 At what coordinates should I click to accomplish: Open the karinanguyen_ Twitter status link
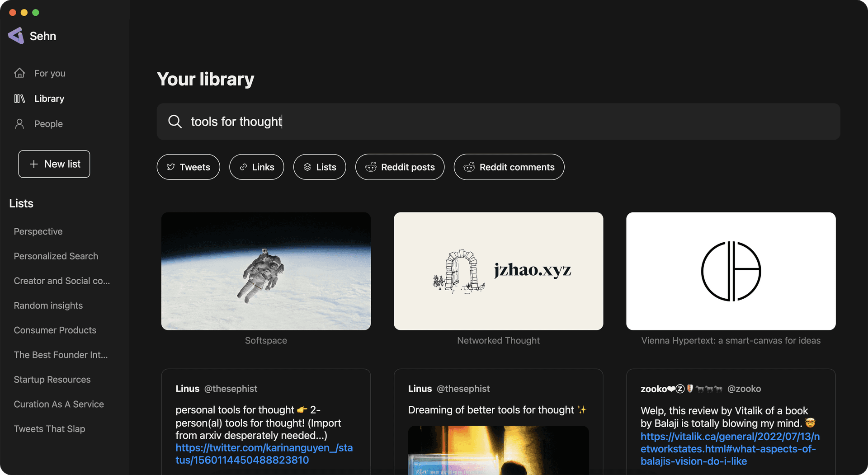point(264,454)
